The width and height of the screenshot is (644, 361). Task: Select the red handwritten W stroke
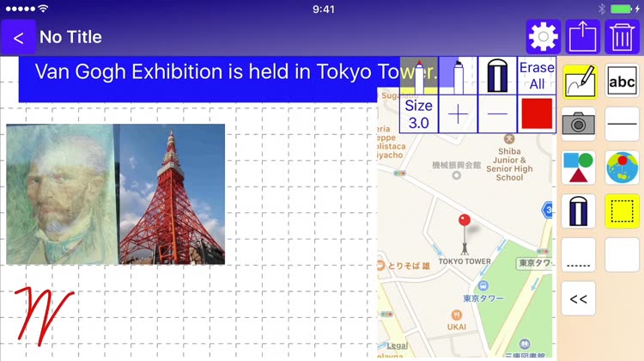click(44, 315)
